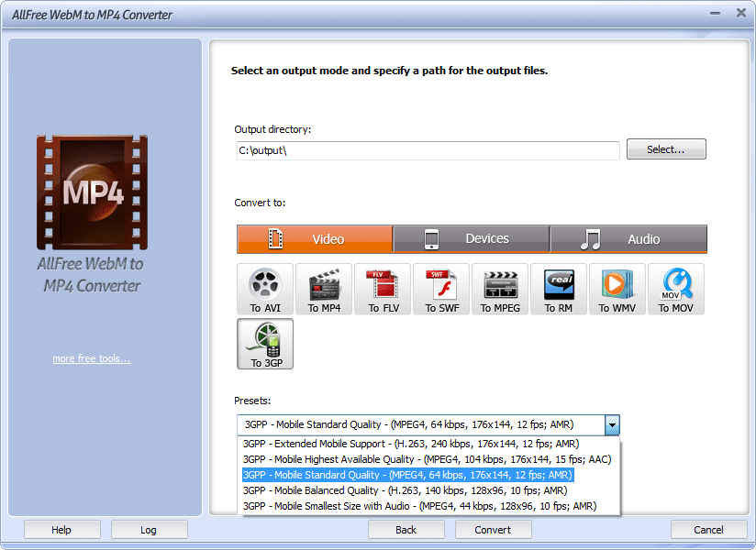Select the To WMV format icon
Viewport: 756px width, 550px height.
pos(617,289)
